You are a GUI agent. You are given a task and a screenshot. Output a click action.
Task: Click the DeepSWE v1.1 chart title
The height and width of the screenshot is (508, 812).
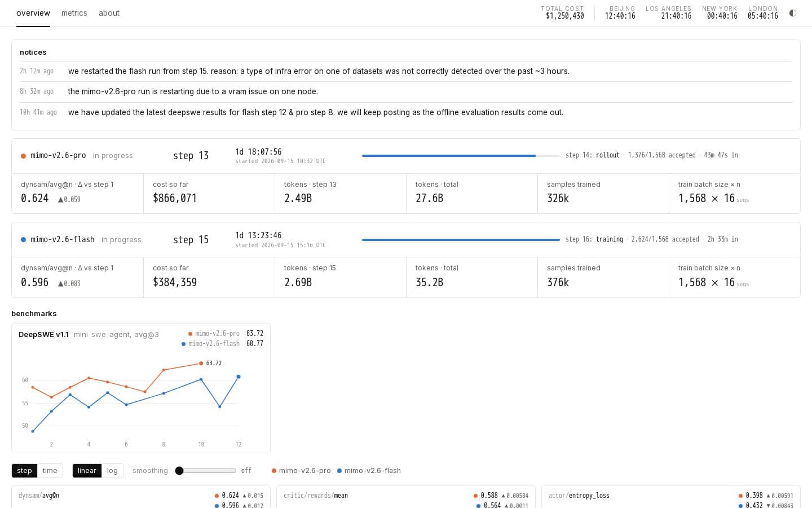click(43, 335)
